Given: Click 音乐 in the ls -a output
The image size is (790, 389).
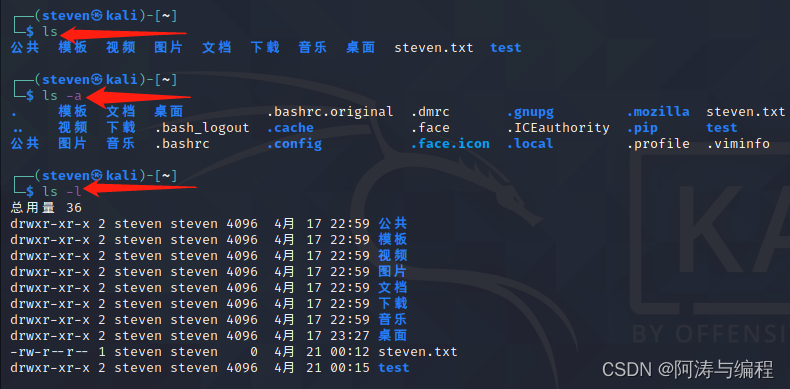Looking at the screenshot, I should [121, 144].
